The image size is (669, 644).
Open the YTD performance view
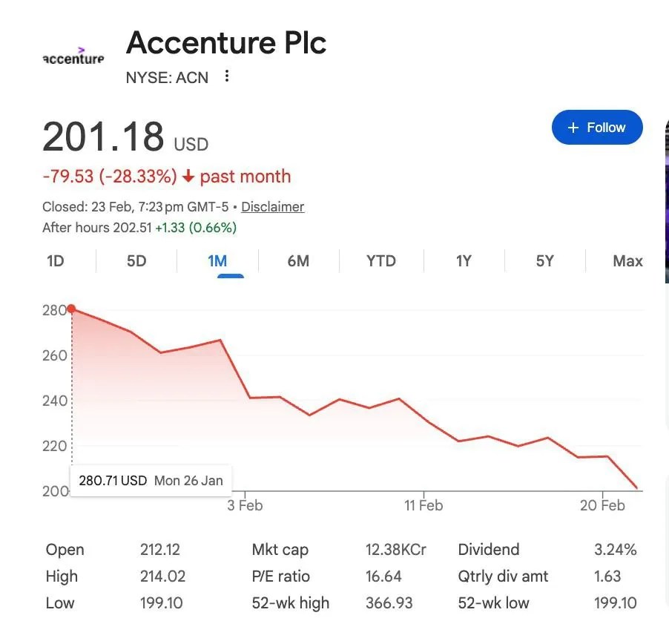point(380,260)
